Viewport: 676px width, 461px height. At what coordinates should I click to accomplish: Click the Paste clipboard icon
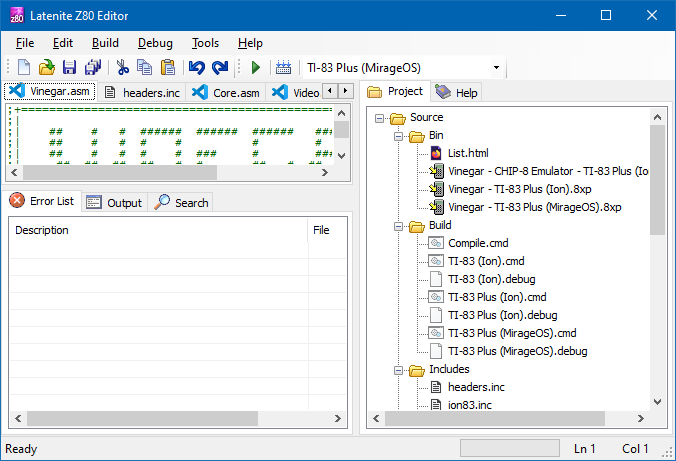[x=168, y=68]
